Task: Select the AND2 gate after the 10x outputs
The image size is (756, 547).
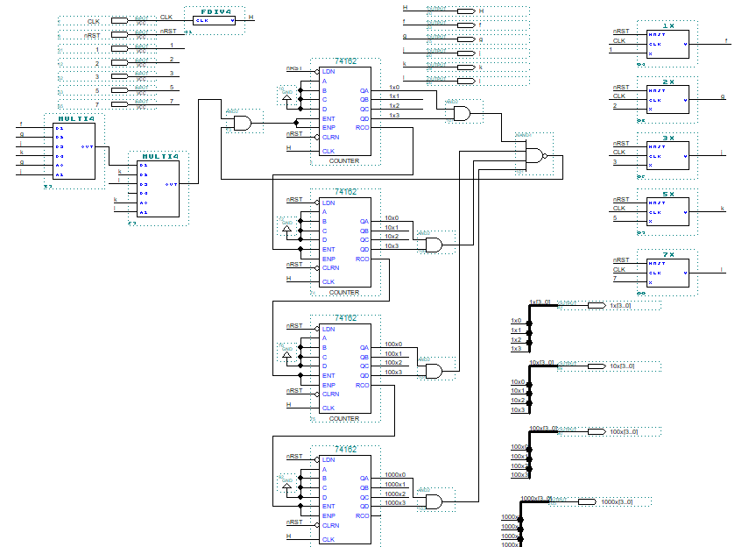Action: (x=434, y=245)
